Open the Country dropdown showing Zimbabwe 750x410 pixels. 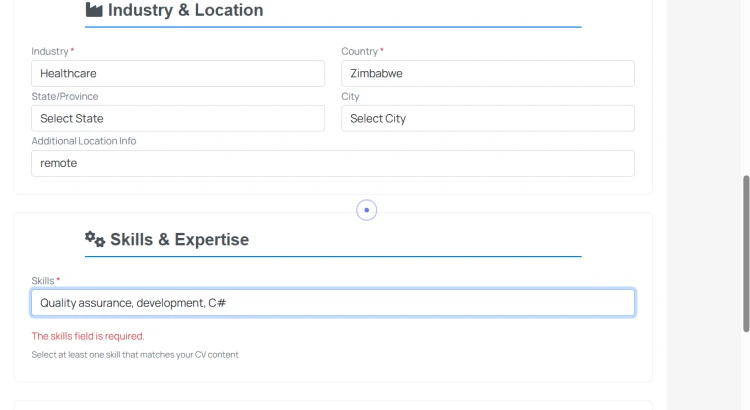[x=487, y=73]
